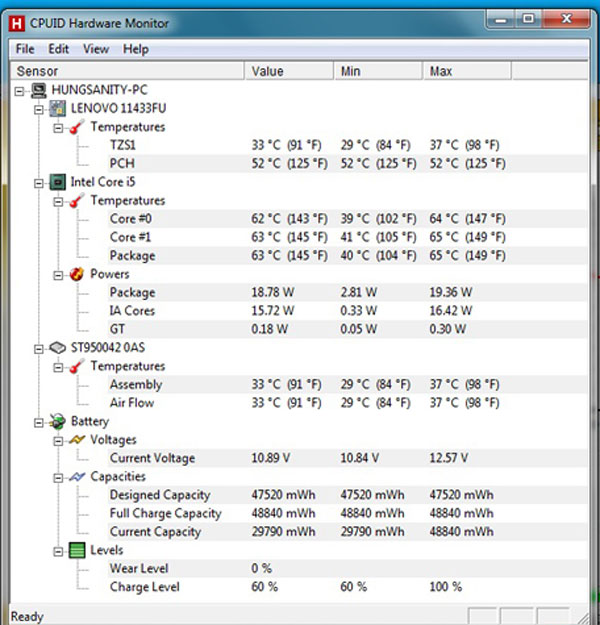Collapse Temperatures under ST950042 0AS

click(58, 368)
